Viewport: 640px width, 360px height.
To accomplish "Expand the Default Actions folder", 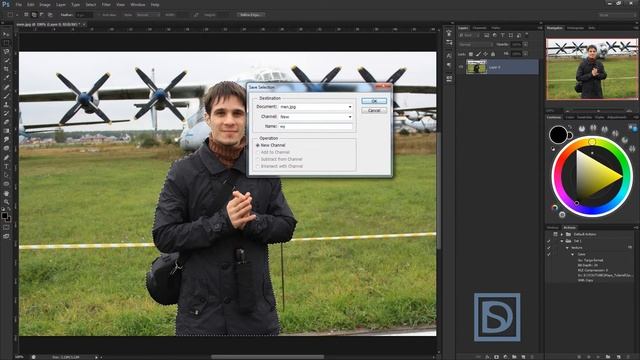I will point(562,234).
